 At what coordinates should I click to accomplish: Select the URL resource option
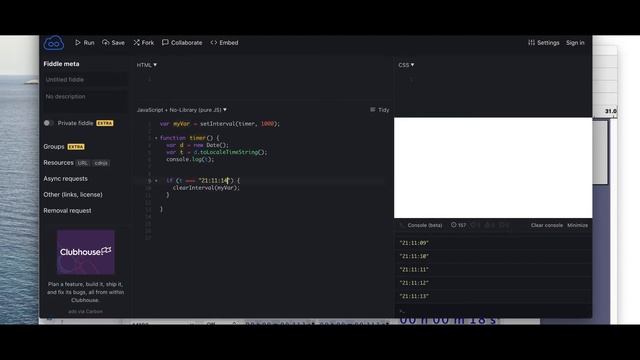[x=83, y=163]
